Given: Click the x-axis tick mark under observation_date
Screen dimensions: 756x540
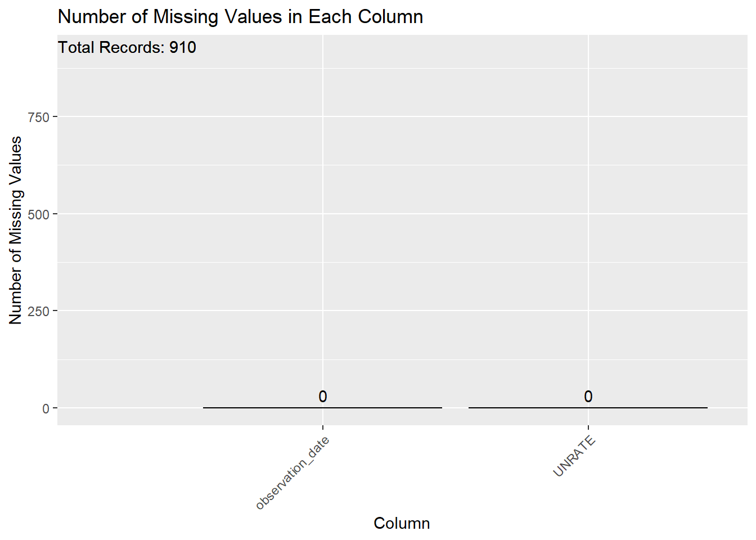Looking at the screenshot, I should tap(323, 427).
